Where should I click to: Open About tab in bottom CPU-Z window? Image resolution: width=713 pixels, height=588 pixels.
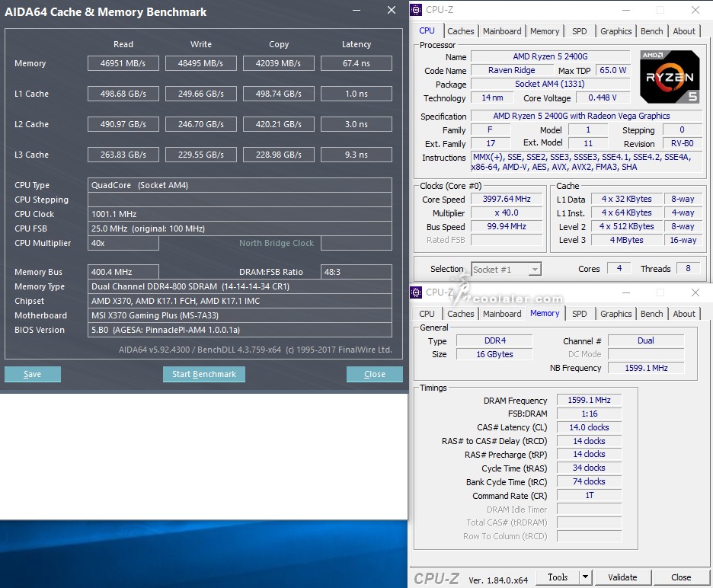pyautogui.click(x=684, y=313)
